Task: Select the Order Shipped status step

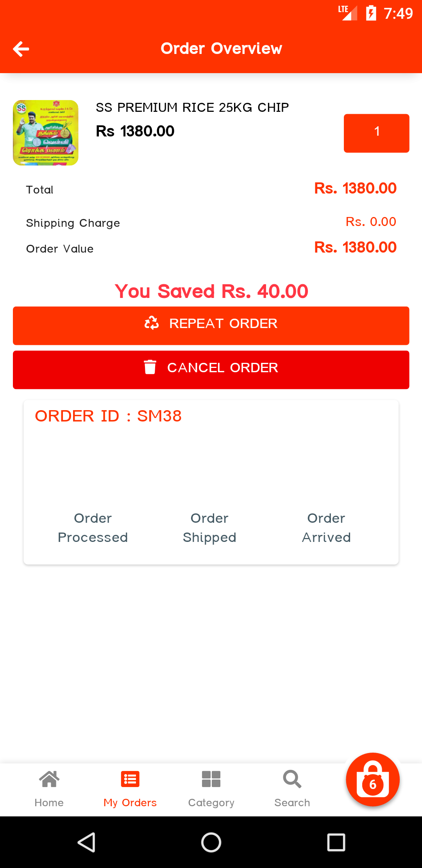Action: tap(209, 527)
